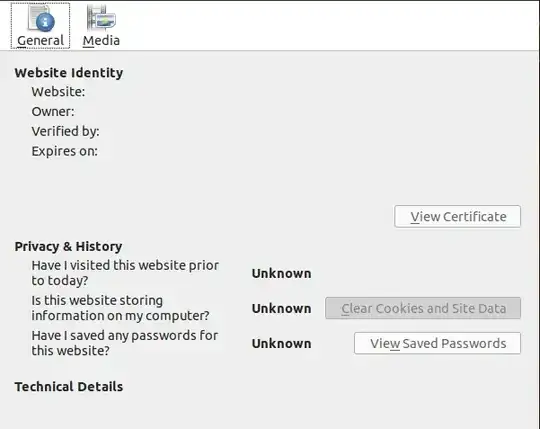This screenshot has width=540, height=429.
Task: Click the Media tab filmstrip icon
Action: (101, 18)
